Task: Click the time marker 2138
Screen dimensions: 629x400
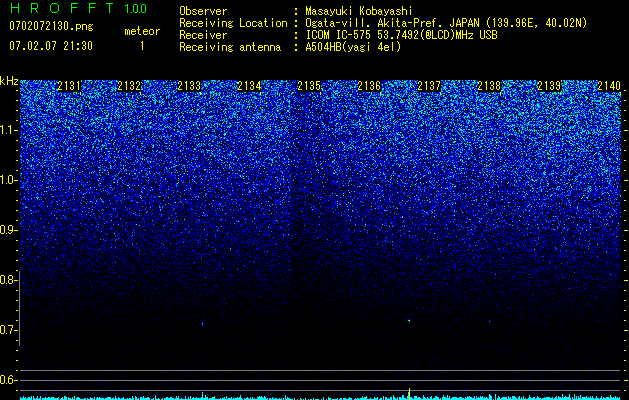Action: (489, 86)
